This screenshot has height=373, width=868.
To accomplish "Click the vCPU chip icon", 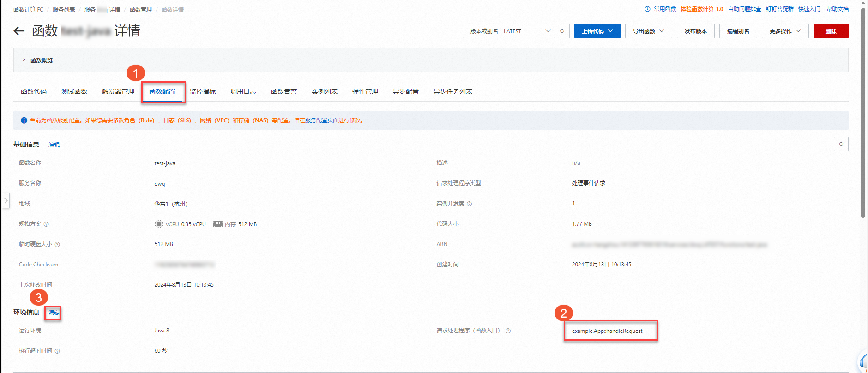I will (158, 224).
